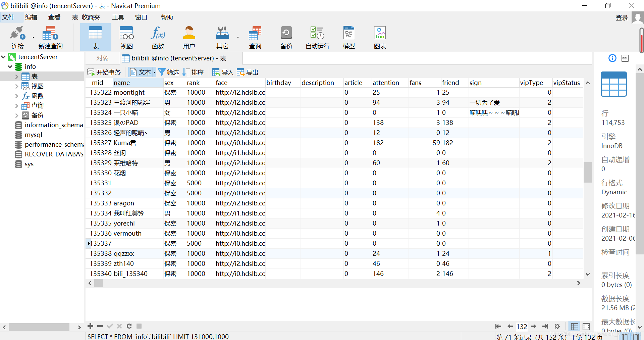644x340 pixels.
Task: Open the Connection (连接) tool
Action: (17, 37)
